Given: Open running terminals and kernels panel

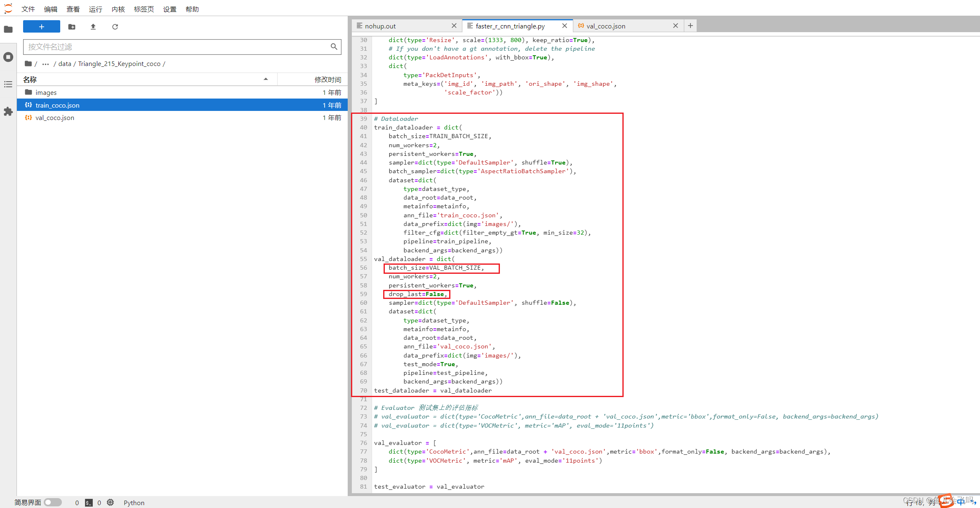Looking at the screenshot, I should click(8, 57).
